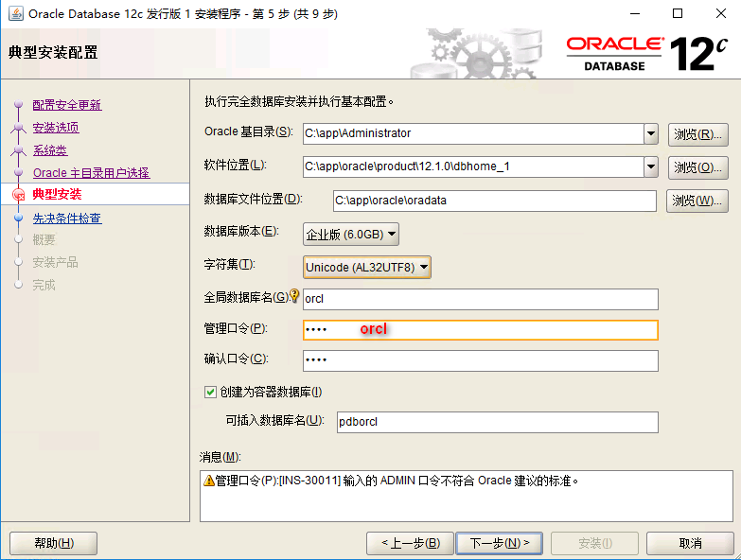Click the 安装产品 step label
Image resolution: width=741 pixels, height=560 pixels.
[55, 262]
